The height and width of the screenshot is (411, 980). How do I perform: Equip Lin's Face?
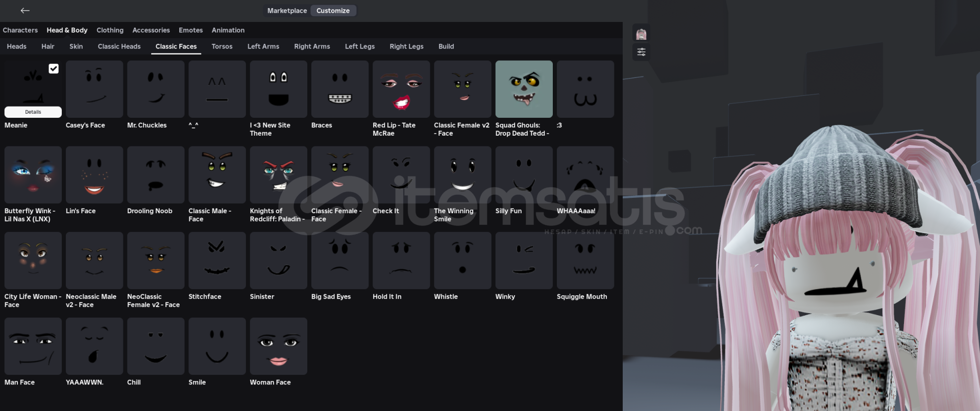tap(94, 175)
